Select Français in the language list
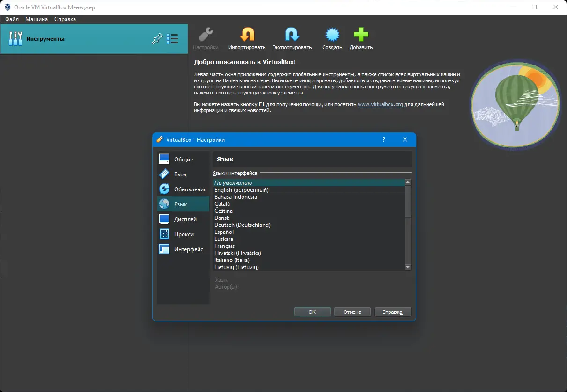Viewport: 567px width, 392px height. [309, 246]
